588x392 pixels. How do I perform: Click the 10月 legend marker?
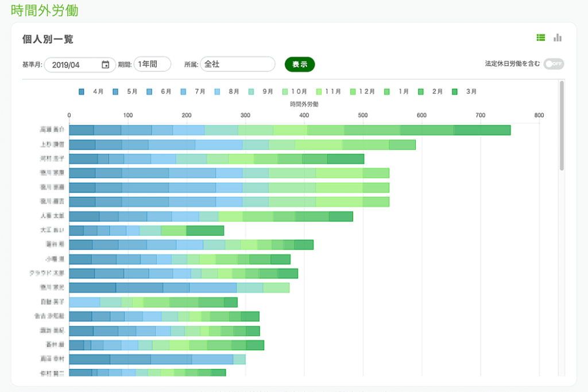pyautogui.click(x=285, y=92)
